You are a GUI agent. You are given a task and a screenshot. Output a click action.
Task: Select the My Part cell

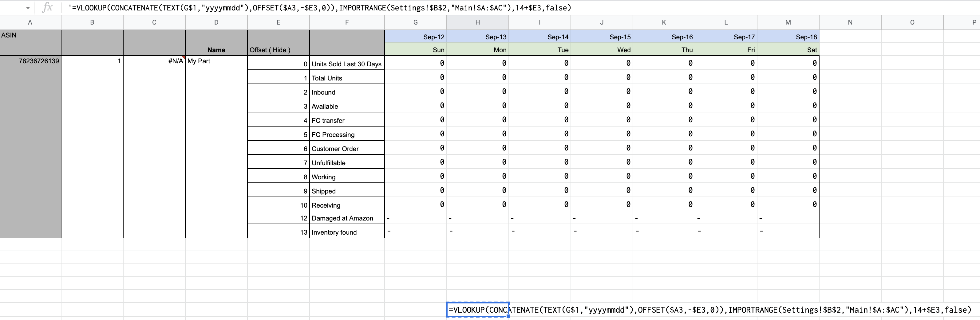point(216,147)
